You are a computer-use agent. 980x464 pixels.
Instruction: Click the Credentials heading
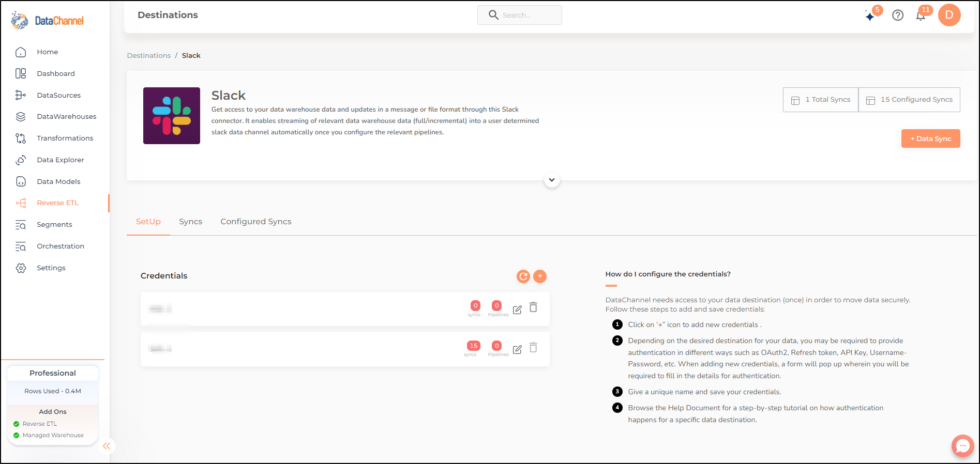(164, 276)
